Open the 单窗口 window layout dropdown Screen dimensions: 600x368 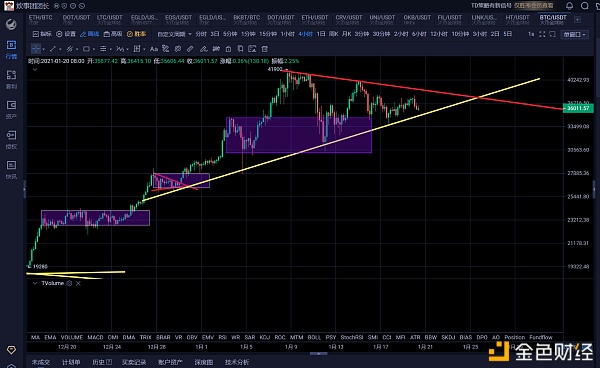tap(575, 34)
